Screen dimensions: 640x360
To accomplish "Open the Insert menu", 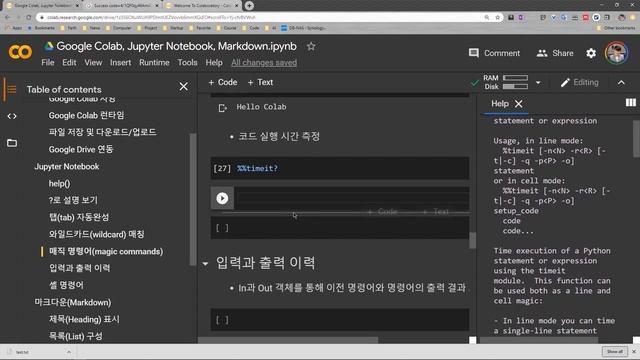I will pos(120,62).
